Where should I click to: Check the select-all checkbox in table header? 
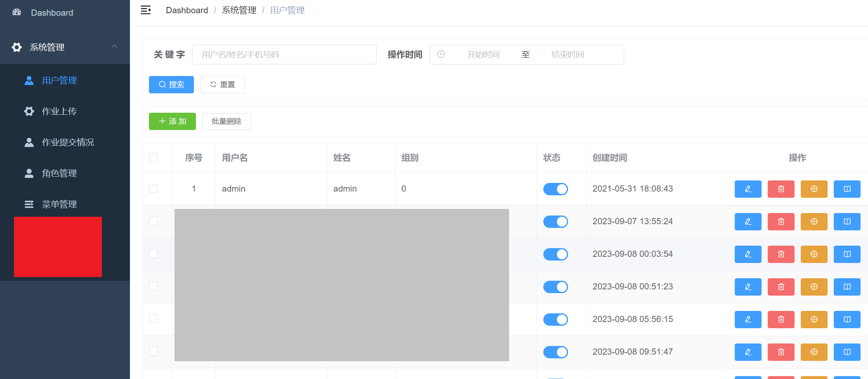coord(153,158)
